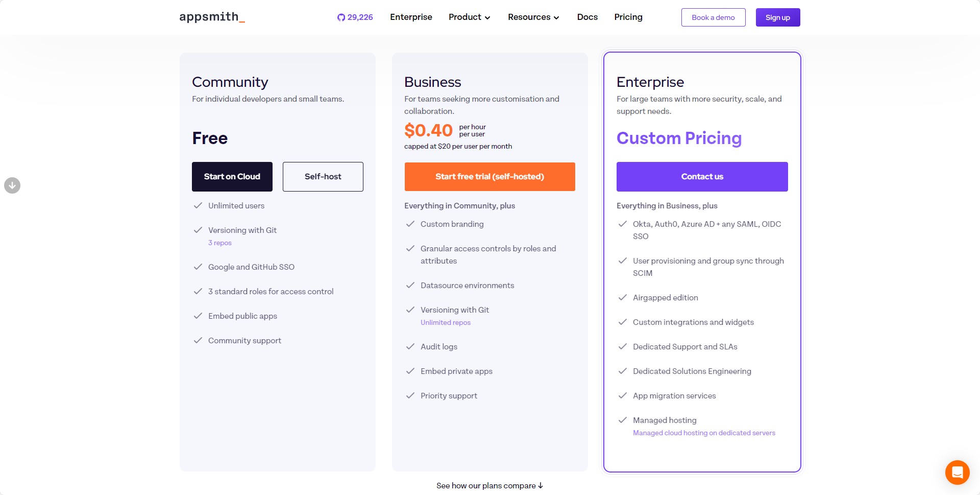Screen dimensions: 980x495
Task: Expand 'See how our plans compare'
Action: 489,486
